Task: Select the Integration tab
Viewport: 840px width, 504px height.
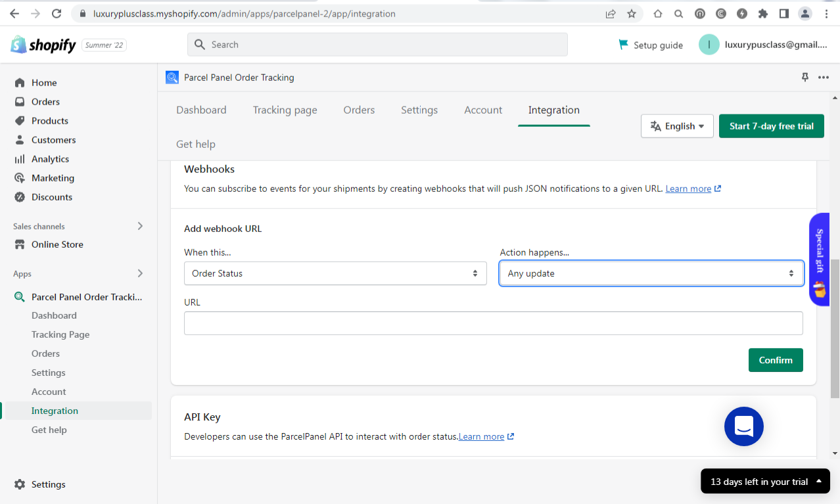Action: (x=554, y=110)
